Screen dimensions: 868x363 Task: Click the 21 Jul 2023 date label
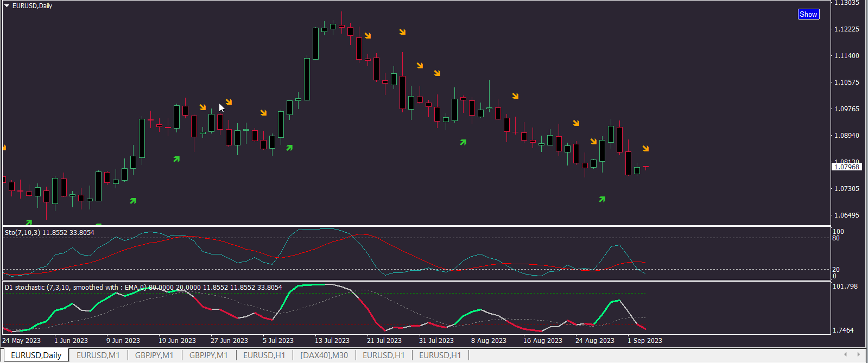tap(384, 341)
